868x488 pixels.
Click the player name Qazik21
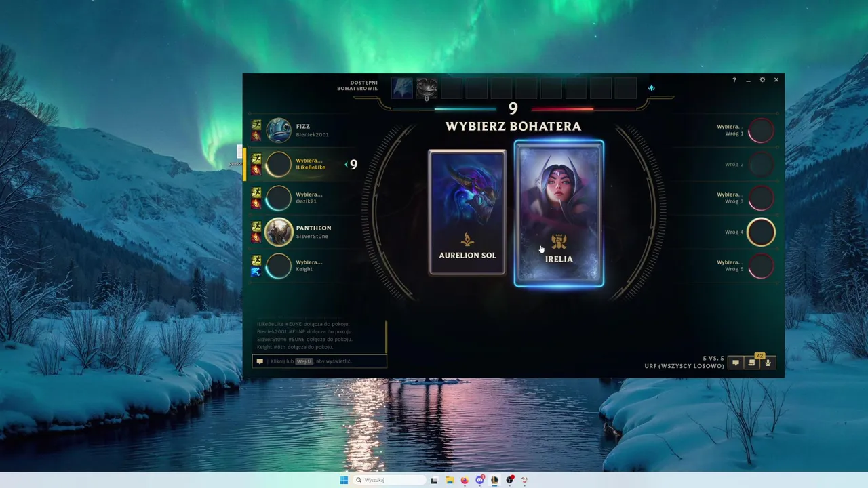[307, 201]
